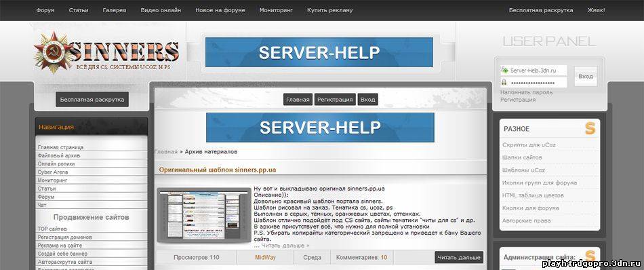Open Видео онлайн in the top menu
This screenshot has height=270, width=644.
[161, 10]
